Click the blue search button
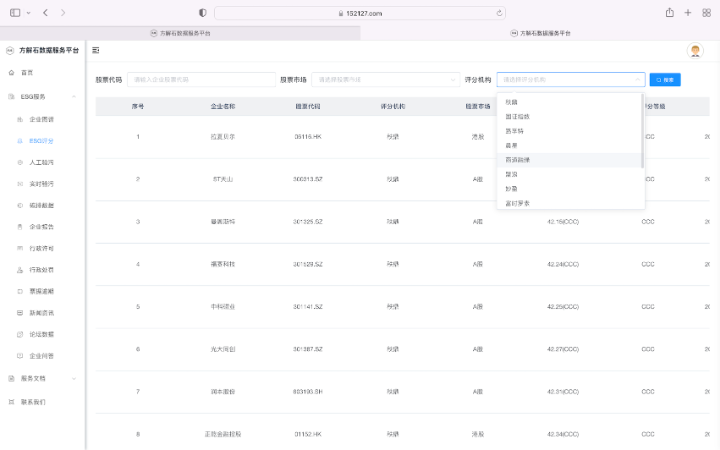 pos(665,79)
